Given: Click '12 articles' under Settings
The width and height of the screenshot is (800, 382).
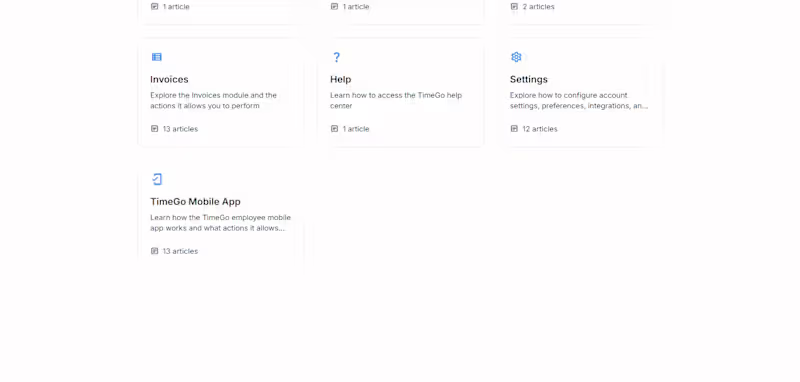Looking at the screenshot, I should click(540, 129).
